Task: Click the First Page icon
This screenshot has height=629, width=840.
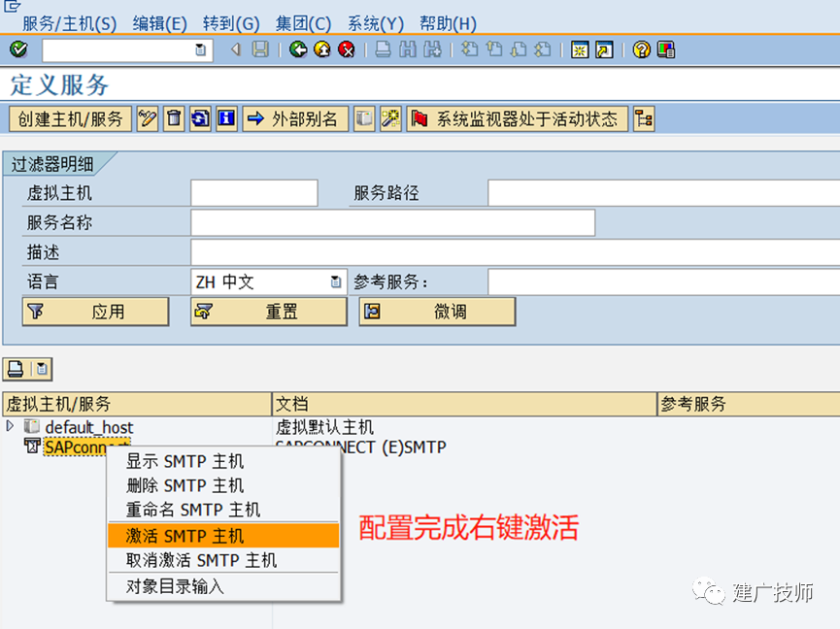Action: pyautogui.click(x=470, y=50)
